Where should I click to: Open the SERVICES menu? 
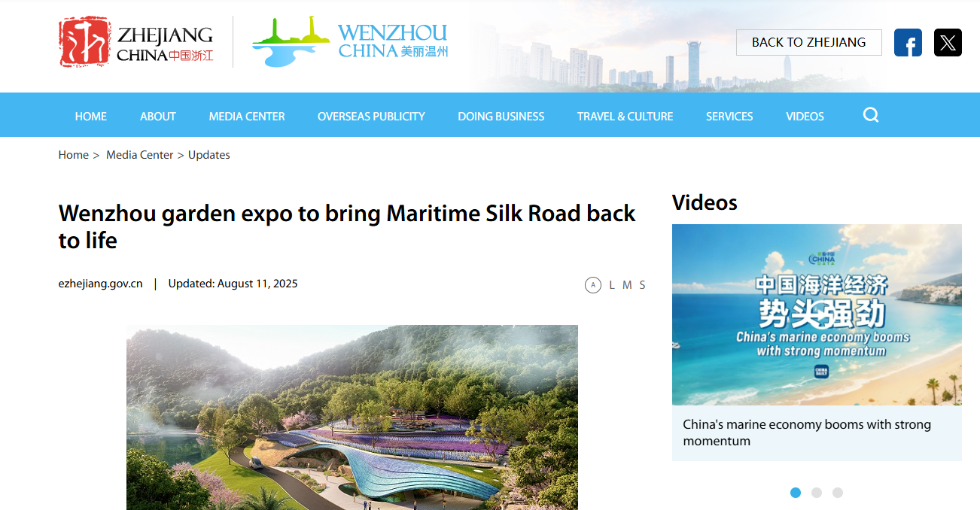[x=729, y=117]
